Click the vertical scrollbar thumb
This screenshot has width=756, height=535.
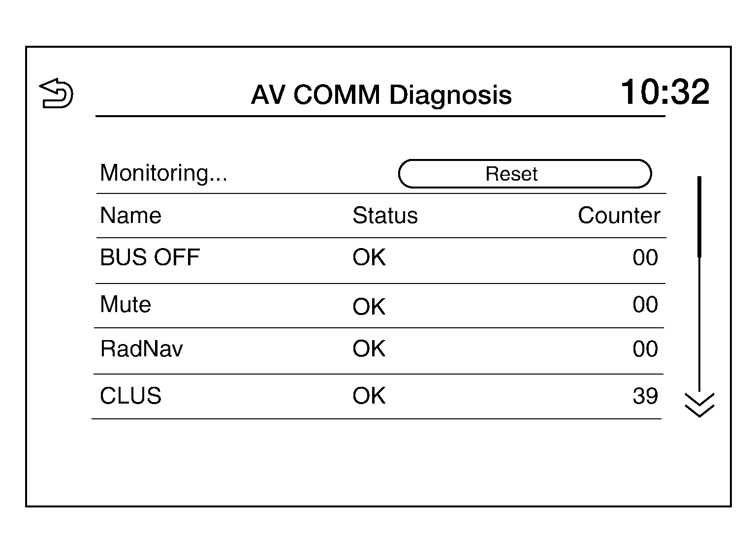699,217
